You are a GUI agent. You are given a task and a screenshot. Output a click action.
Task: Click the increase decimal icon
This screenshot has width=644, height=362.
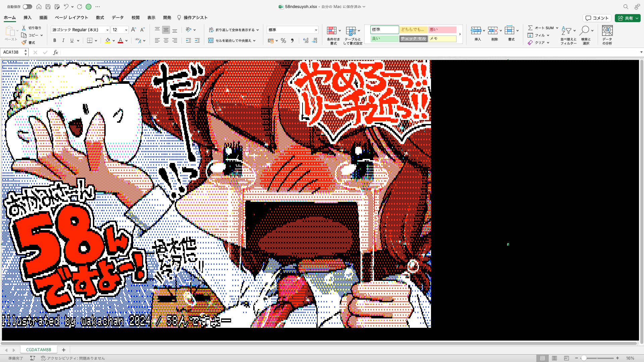[x=306, y=41]
